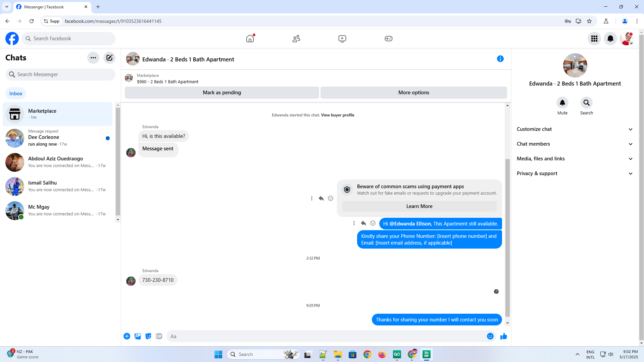Open the Friends icon in top navigation

pyautogui.click(x=296, y=39)
